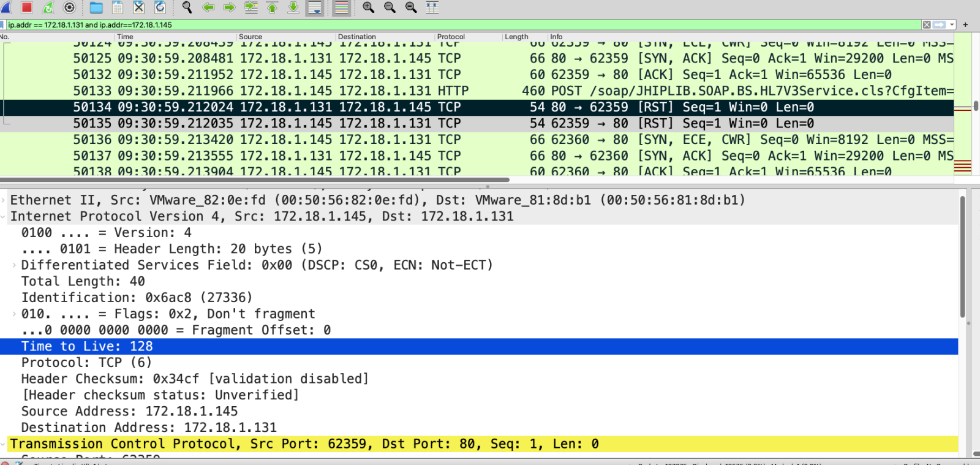
Task: Toggle packet colorization rules
Action: pos(341,7)
